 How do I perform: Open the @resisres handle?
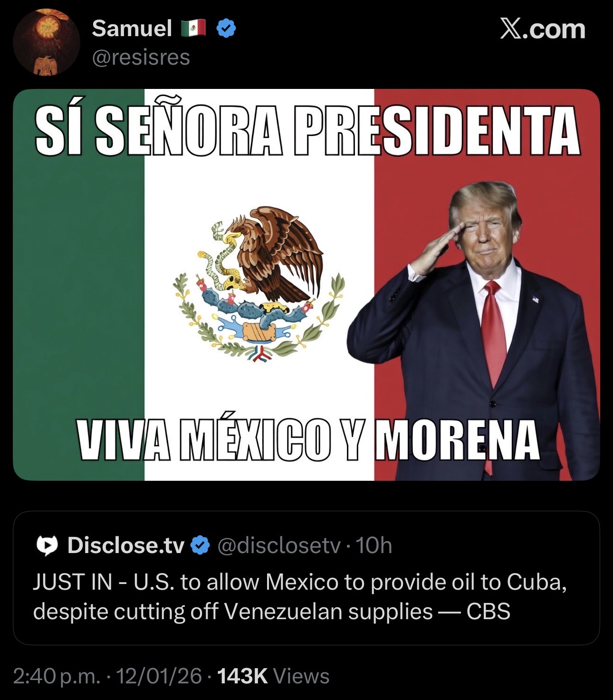click(x=141, y=58)
